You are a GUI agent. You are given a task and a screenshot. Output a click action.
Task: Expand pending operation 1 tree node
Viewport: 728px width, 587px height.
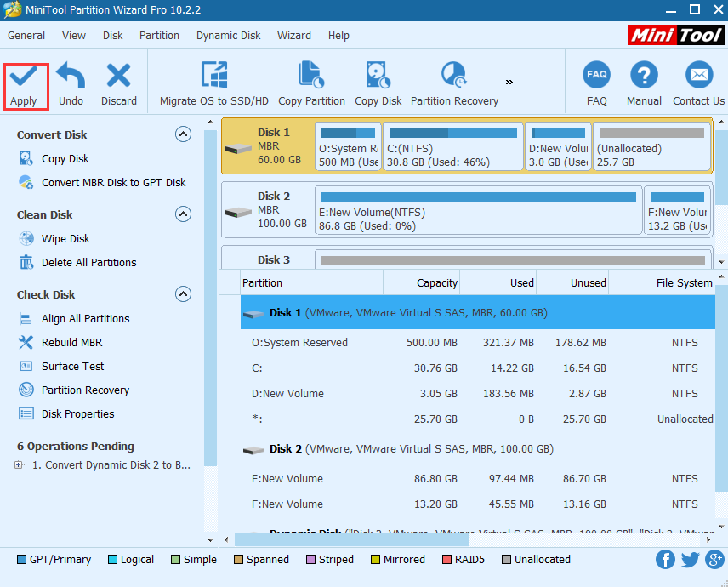tap(19, 464)
